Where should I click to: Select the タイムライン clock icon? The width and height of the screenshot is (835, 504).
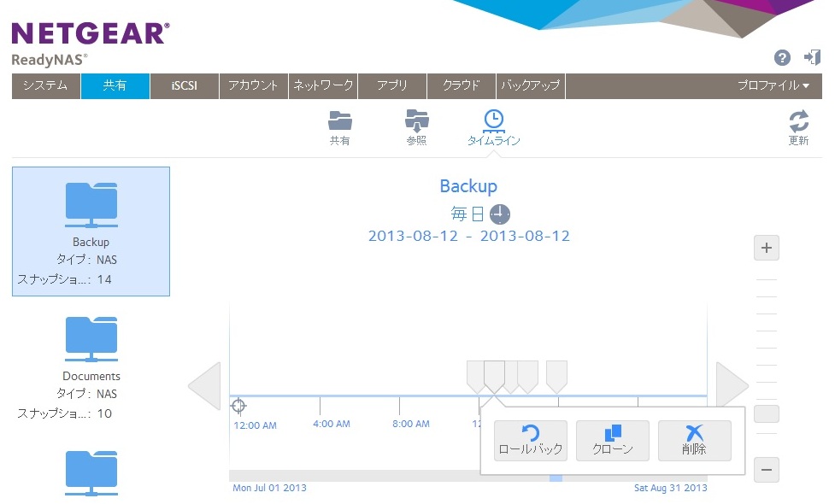click(x=494, y=120)
